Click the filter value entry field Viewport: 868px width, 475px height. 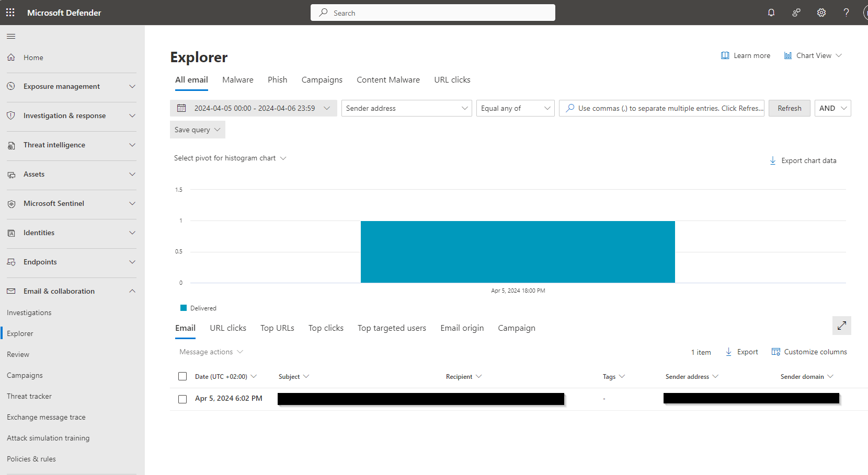[x=662, y=108]
